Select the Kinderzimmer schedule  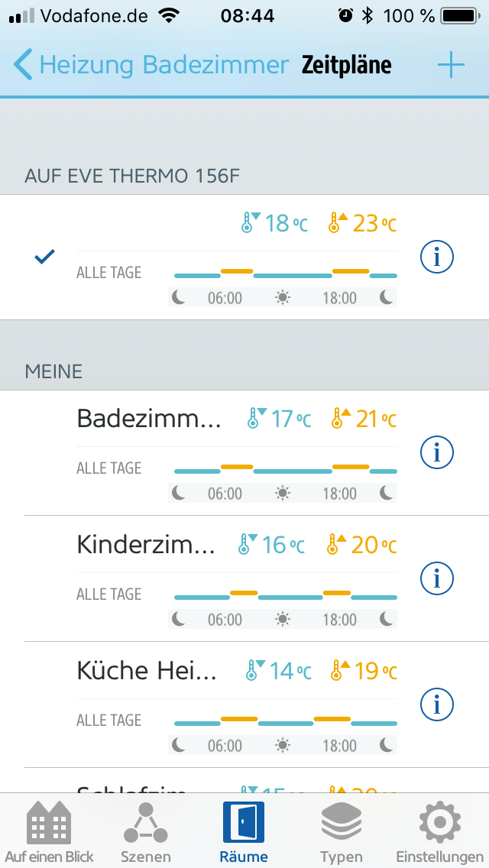pyautogui.click(x=146, y=545)
